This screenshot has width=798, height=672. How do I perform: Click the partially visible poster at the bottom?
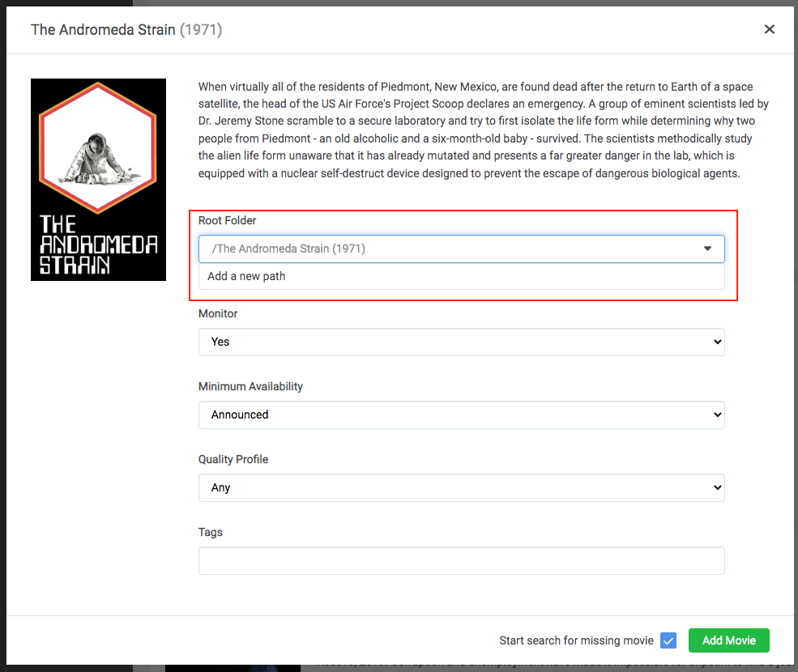point(233,668)
